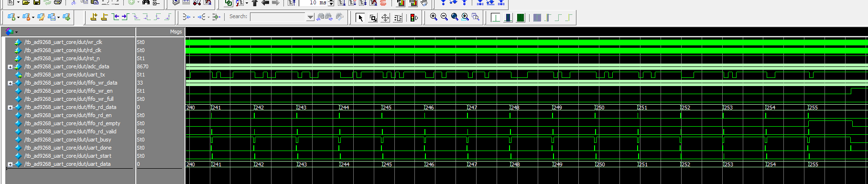Click the hand icon in top toolbar
Screen dimensions: 868x184
(x=424, y=2)
